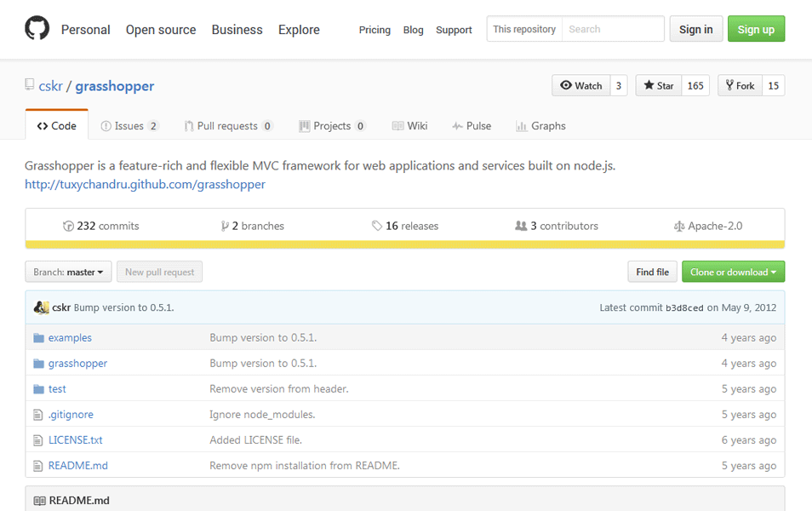Star the grasshopper repository
The image size is (812, 511).
tap(659, 85)
